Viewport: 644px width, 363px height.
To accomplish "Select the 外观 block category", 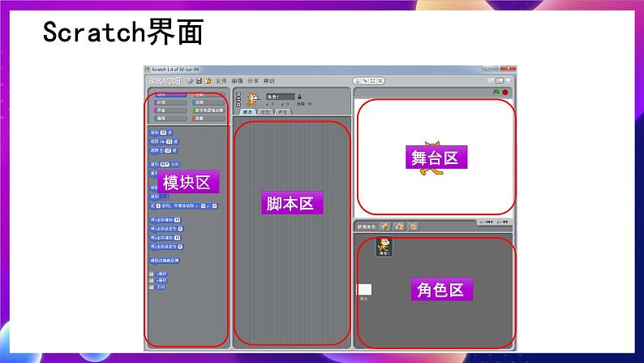I will [170, 102].
